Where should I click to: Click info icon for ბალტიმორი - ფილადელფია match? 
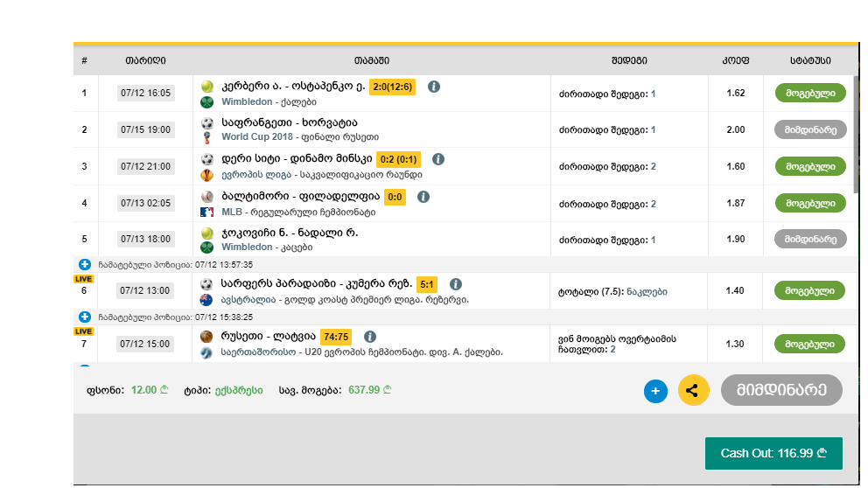tap(423, 197)
